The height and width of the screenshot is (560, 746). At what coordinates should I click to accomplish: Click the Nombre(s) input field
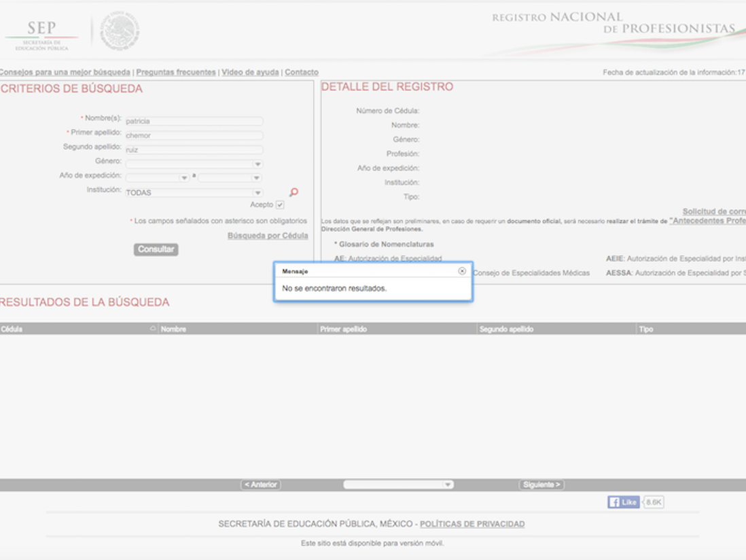click(194, 121)
